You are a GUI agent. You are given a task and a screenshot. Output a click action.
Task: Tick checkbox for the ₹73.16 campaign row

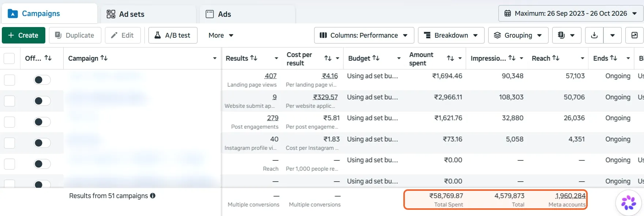click(x=9, y=143)
